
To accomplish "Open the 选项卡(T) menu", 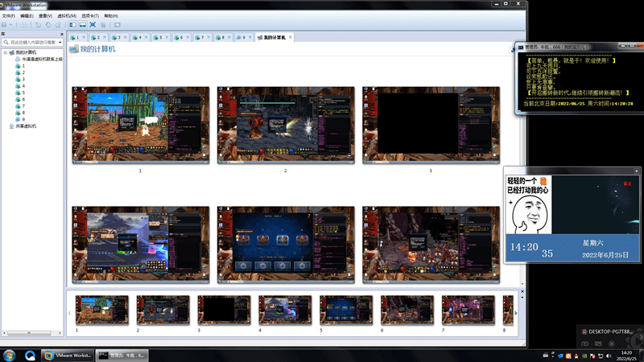I will (90, 15).
